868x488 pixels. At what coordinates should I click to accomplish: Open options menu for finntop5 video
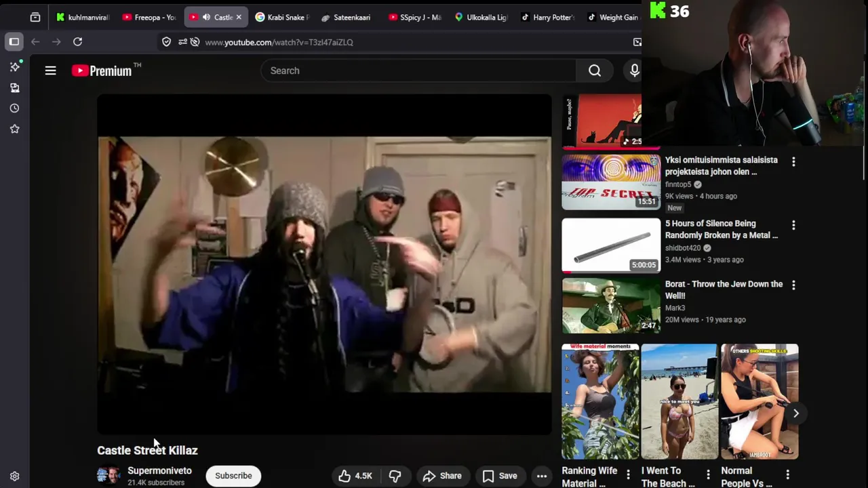pyautogui.click(x=793, y=161)
